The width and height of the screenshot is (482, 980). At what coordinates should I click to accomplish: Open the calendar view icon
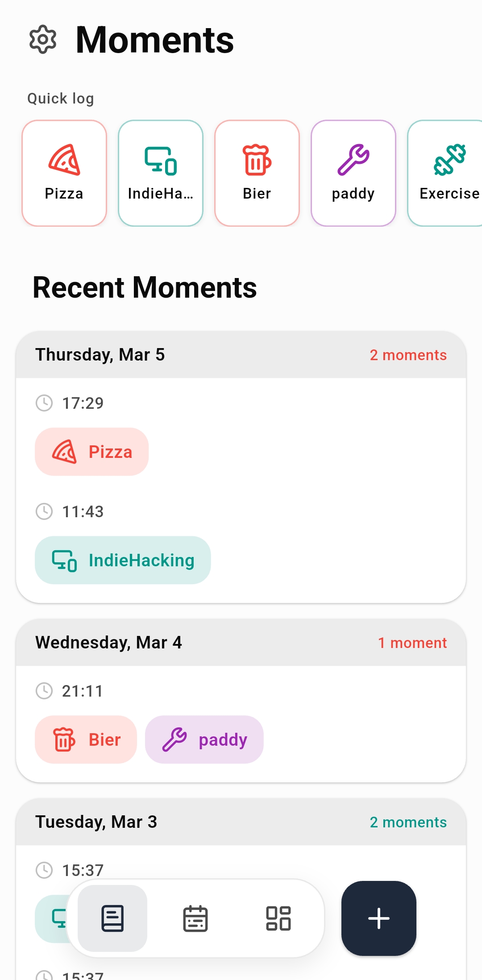(195, 918)
